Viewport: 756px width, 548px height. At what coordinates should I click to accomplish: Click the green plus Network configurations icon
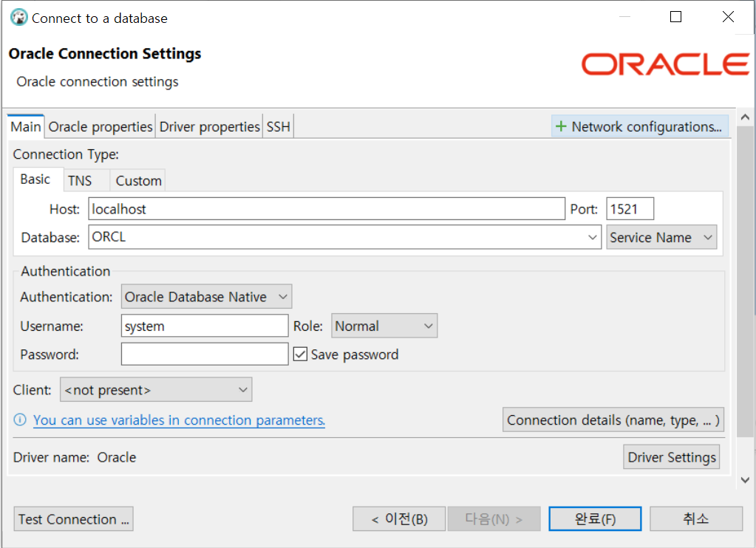(561, 126)
